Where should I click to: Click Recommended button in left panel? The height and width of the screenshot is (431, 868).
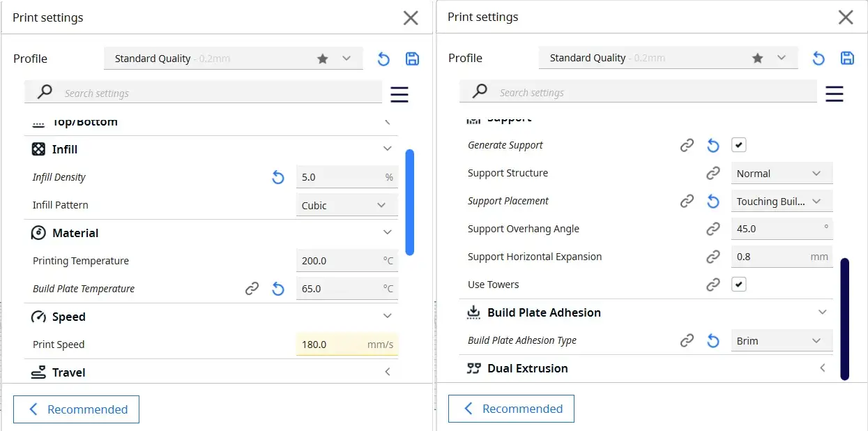[77, 409]
